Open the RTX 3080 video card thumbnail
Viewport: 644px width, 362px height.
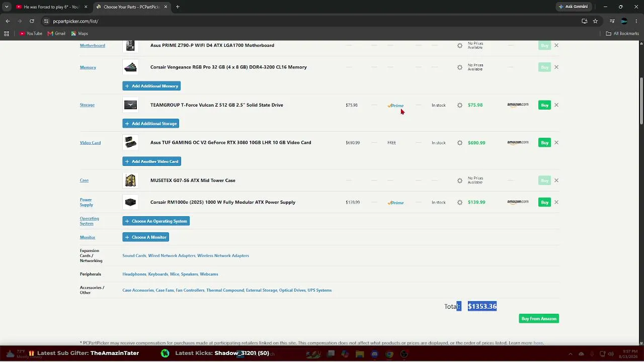pyautogui.click(x=130, y=143)
